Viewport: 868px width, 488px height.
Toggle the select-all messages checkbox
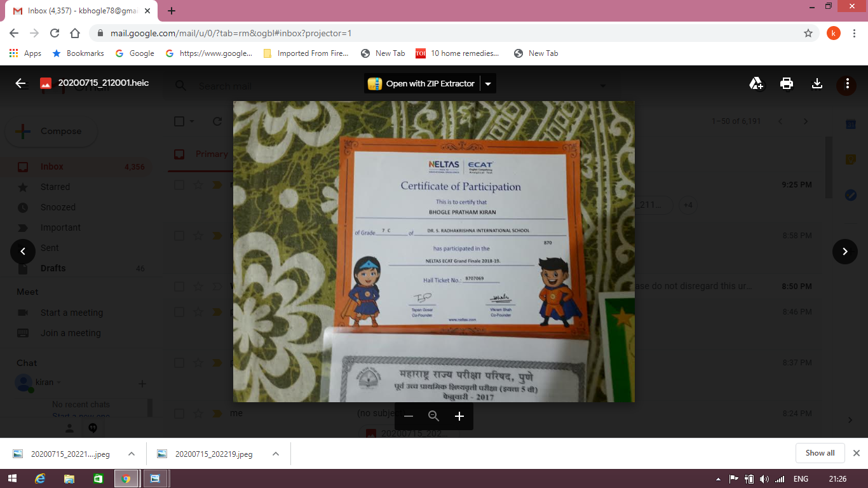pos(179,121)
